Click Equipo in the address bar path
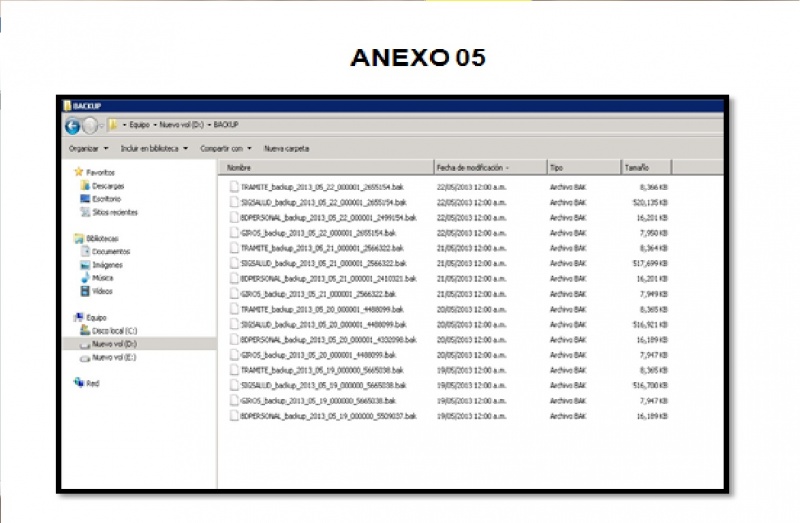This screenshot has width=800, height=523. (x=139, y=126)
